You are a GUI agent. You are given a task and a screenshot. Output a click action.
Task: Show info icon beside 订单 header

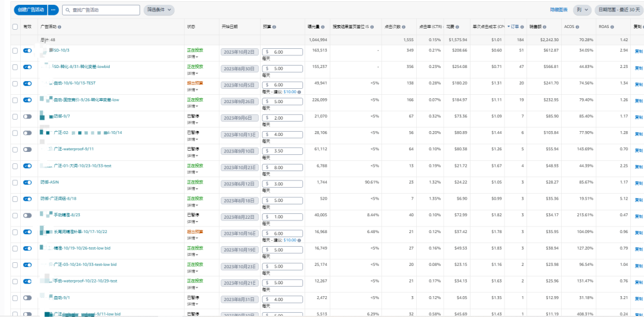pos(522,27)
